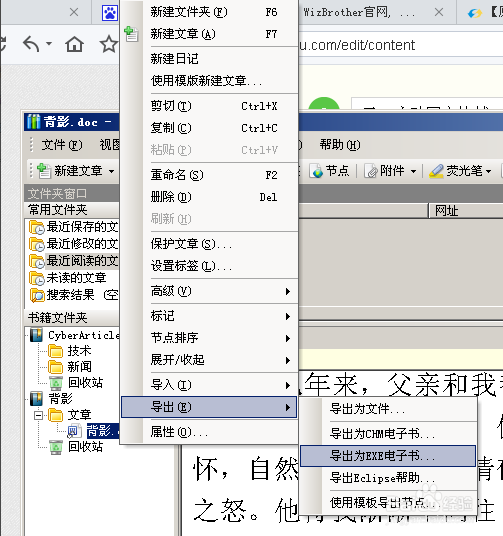Click the New Article icon in context menu
This screenshot has width=503, height=536.
coord(131,34)
